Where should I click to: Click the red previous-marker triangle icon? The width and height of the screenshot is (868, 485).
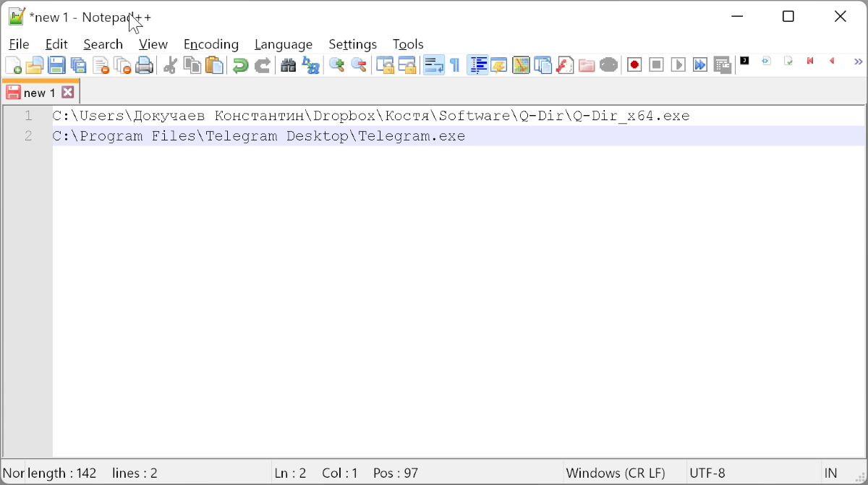(x=832, y=61)
